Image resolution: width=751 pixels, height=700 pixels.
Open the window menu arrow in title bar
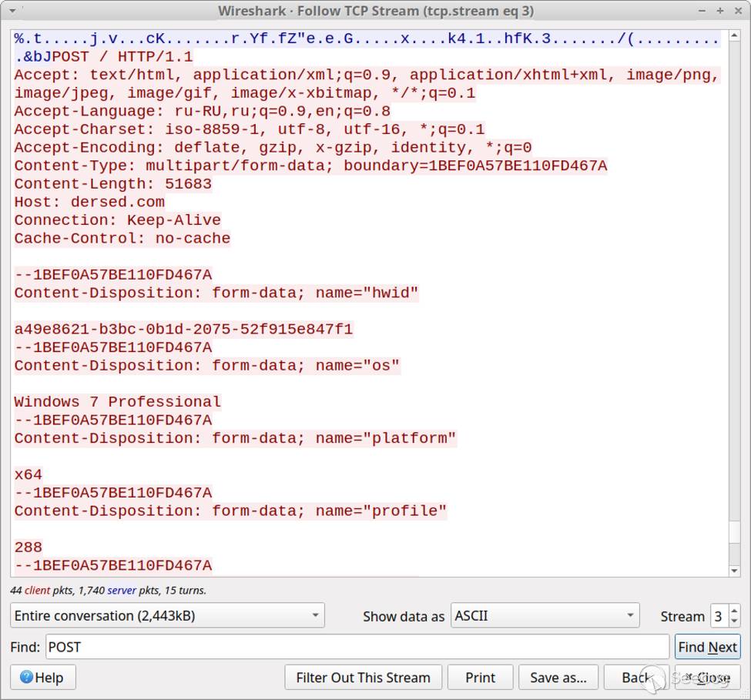pyautogui.click(x=12, y=11)
